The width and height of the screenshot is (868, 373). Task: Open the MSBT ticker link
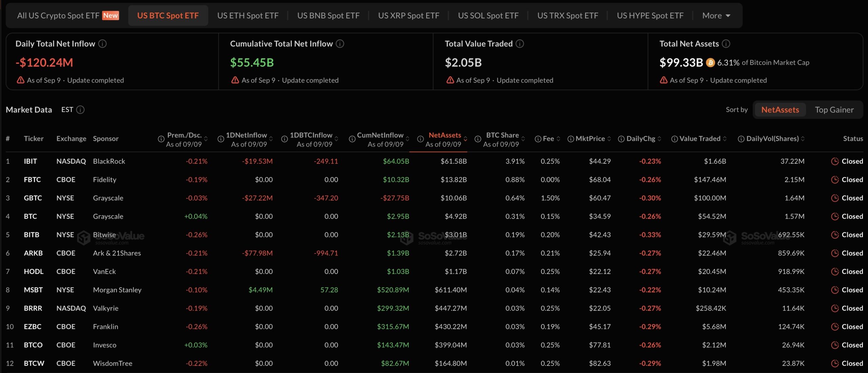click(33, 290)
